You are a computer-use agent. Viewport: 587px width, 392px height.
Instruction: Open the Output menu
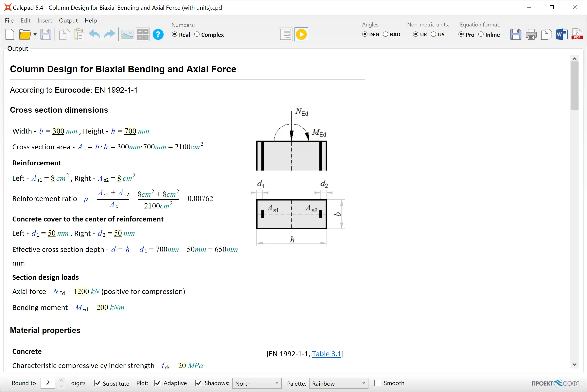point(68,20)
